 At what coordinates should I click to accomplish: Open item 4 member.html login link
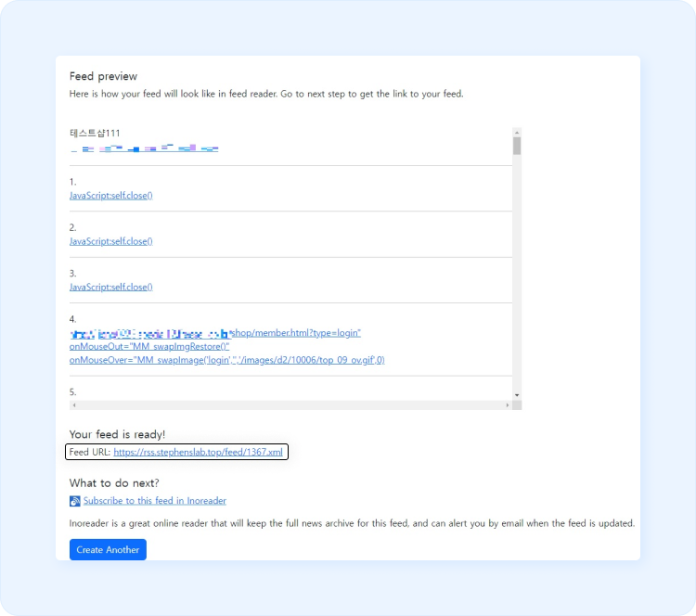point(295,332)
